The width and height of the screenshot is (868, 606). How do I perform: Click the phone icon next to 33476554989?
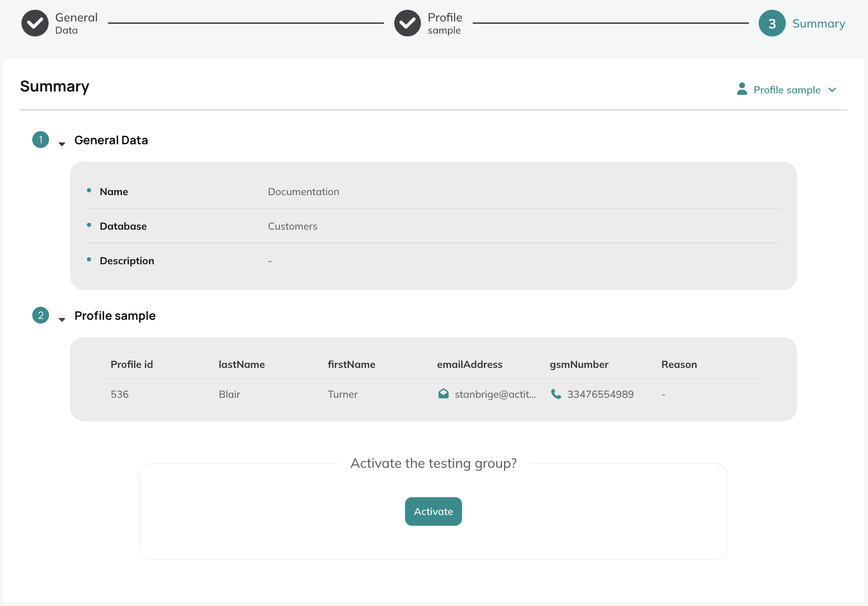tap(556, 394)
